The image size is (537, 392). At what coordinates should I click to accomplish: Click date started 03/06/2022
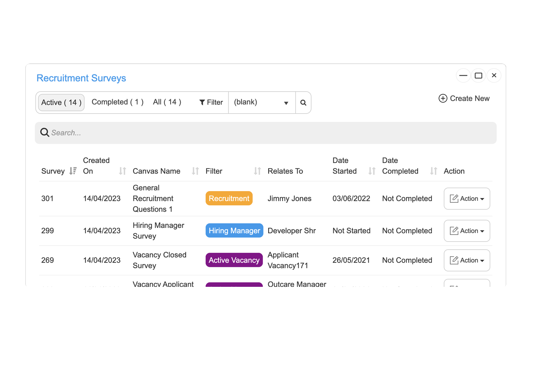[x=351, y=198]
